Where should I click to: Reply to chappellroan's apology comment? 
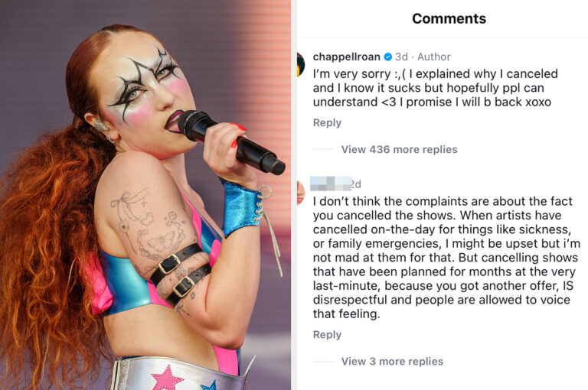pos(327,123)
